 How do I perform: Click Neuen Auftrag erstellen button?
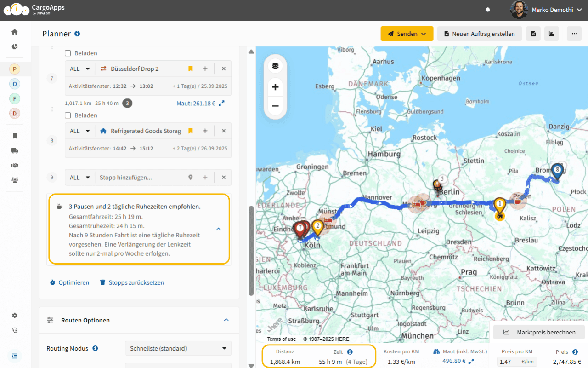pos(479,34)
